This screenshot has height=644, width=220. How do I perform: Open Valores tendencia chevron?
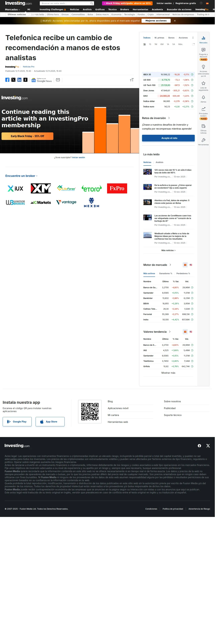coord(170,332)
